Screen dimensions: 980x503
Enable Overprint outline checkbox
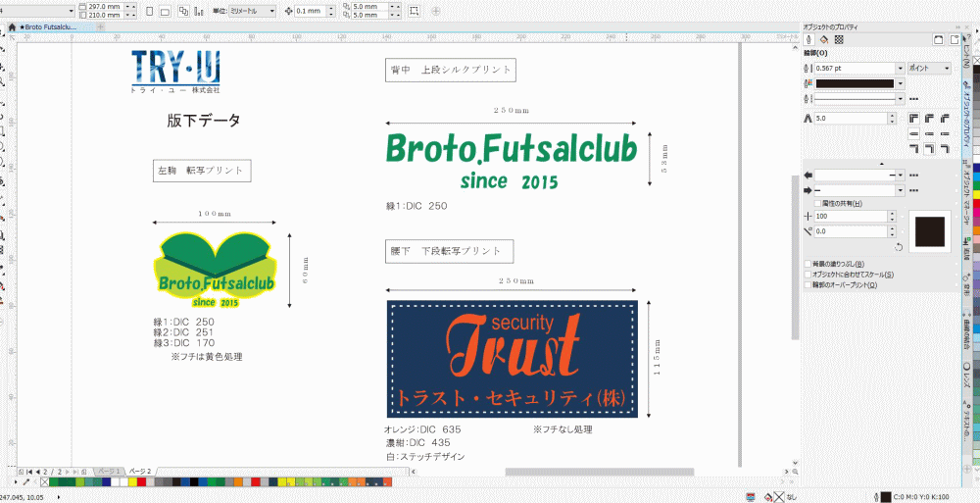(808, 284)
